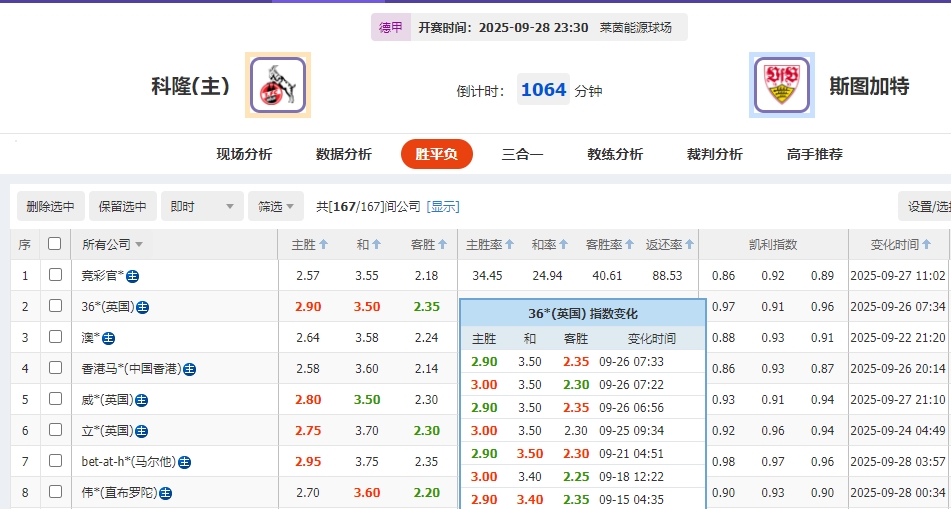Click the 主 badge beside 竞彩官*
This screenshot has width=951, height=509.
132,276
